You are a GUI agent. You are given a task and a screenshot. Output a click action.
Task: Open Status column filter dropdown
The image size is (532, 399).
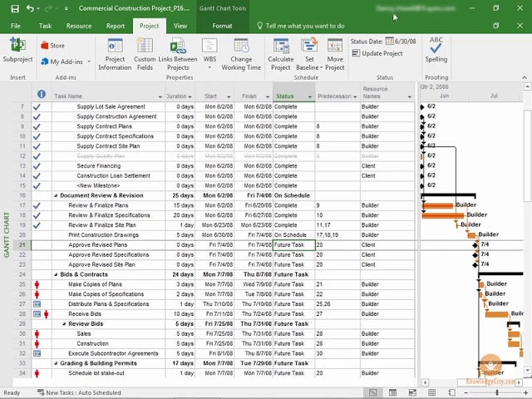310,96
